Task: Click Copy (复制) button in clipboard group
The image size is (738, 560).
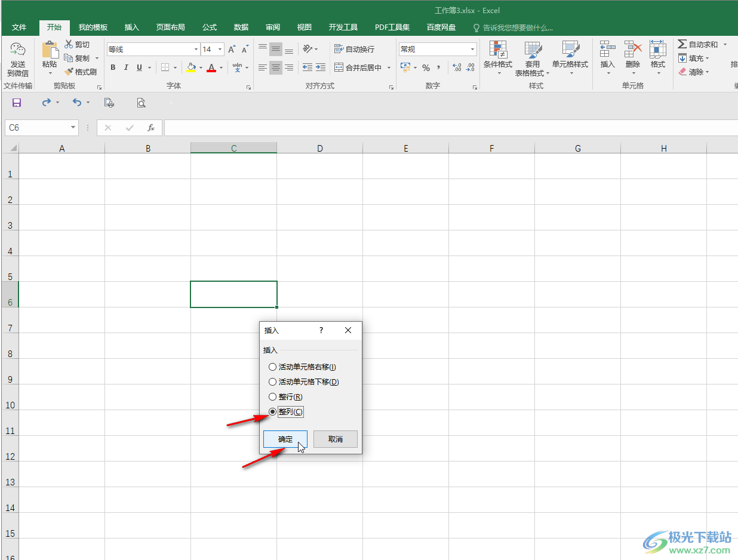Action: [78, 58]
